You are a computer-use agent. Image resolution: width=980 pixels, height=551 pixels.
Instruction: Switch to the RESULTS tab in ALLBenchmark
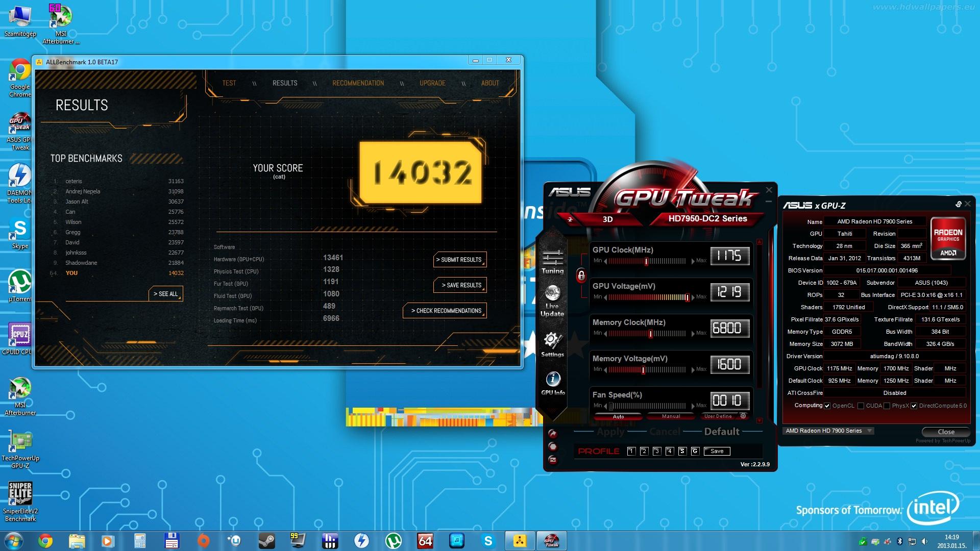pos(285,83)
